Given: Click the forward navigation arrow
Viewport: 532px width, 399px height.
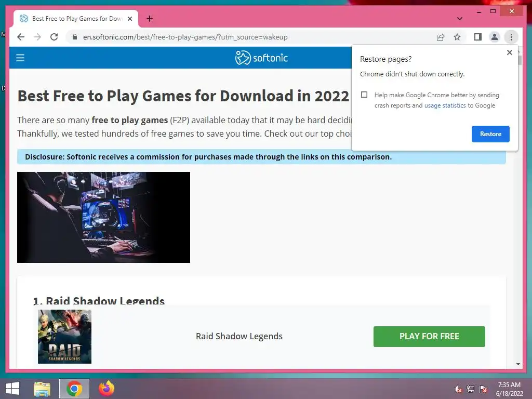Looking at the screenshot, I should pos(37,37).
